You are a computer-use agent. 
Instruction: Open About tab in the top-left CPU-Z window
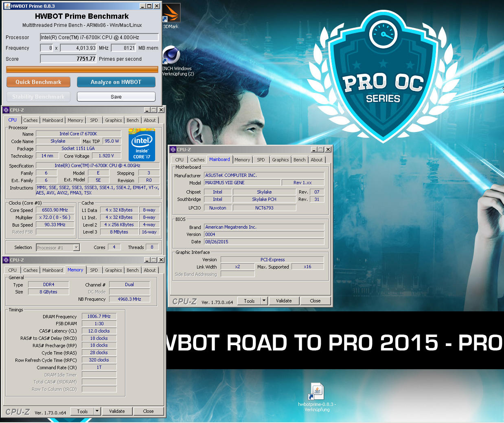[149, 120]
